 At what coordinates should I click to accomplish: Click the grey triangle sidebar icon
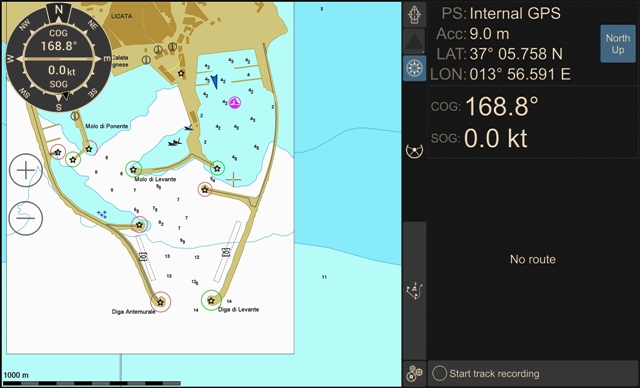tap(415, 41)
